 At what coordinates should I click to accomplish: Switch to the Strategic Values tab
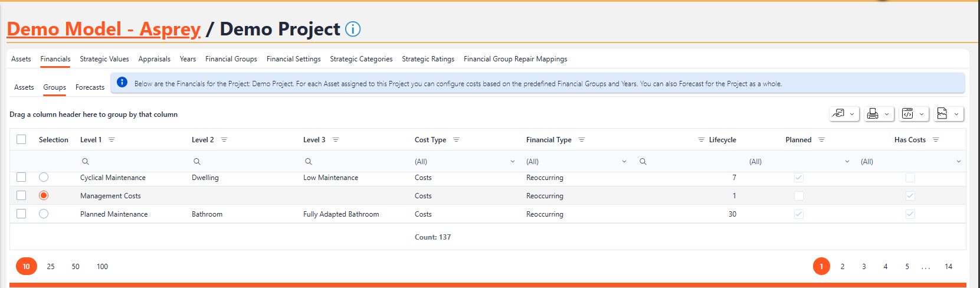tap(104, 59)
